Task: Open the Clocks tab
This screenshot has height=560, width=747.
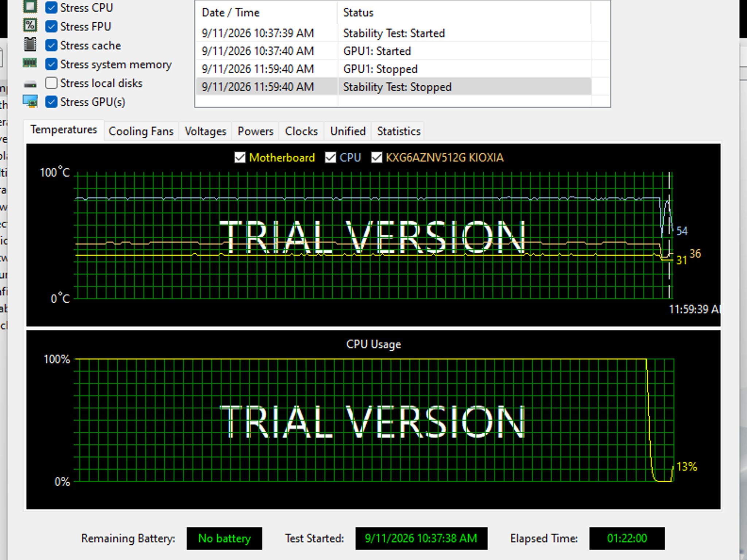Action: click(301, 131)
